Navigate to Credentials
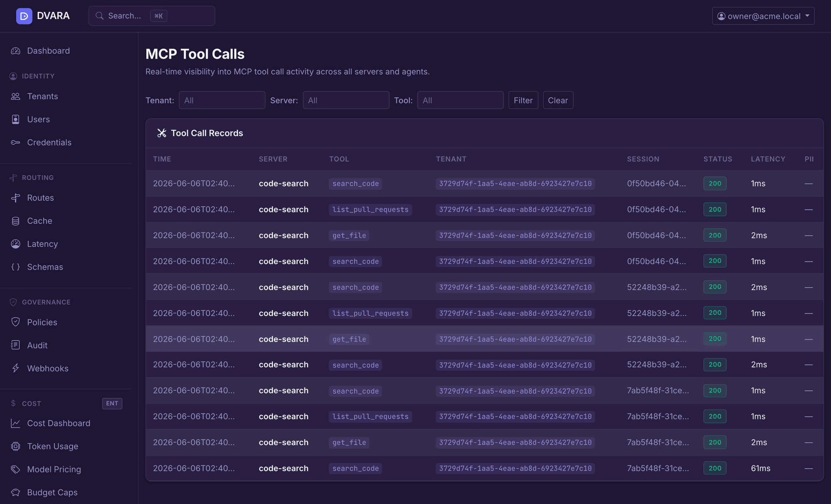 (x=49, y=142)
